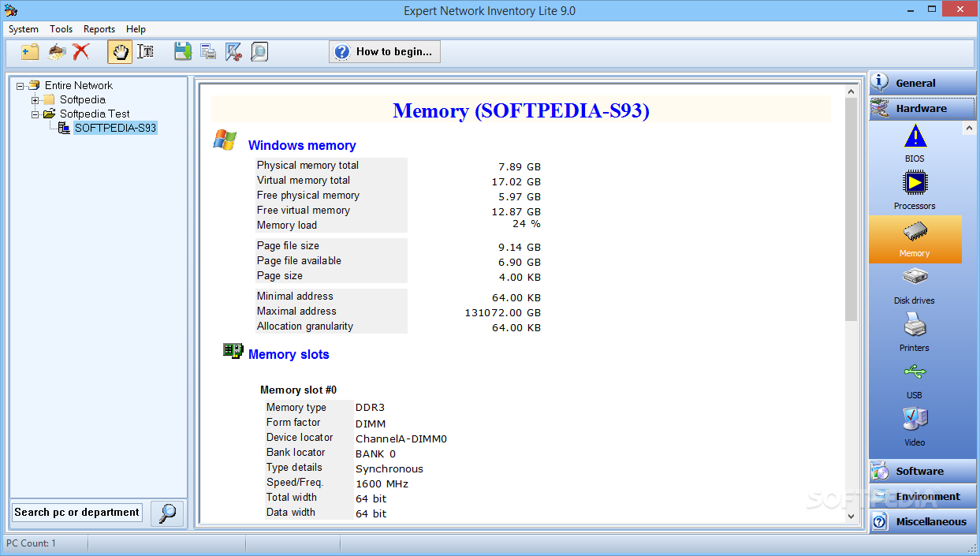Click the 131072.00 GB value
This screenshot has width=980, height=556.
click(503, 313)
